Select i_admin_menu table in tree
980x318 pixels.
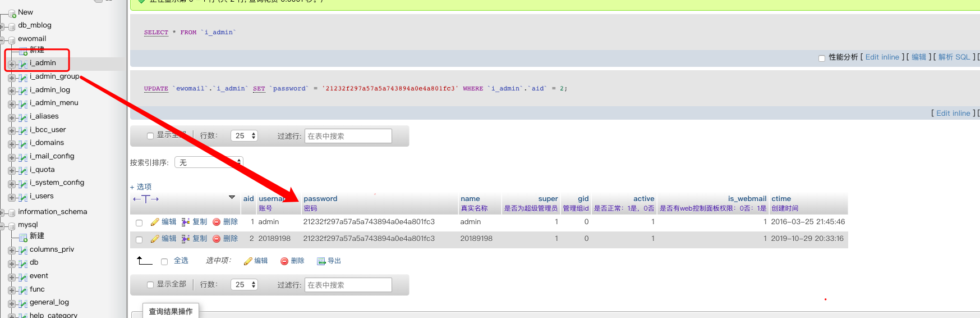point(54,103)
